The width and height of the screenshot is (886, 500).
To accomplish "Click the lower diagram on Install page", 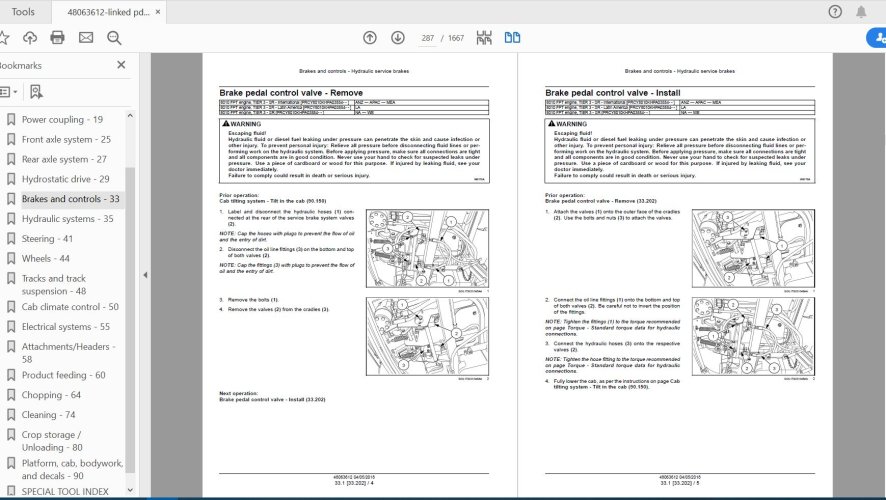I will pyautogui.click(x=753, y=337).
